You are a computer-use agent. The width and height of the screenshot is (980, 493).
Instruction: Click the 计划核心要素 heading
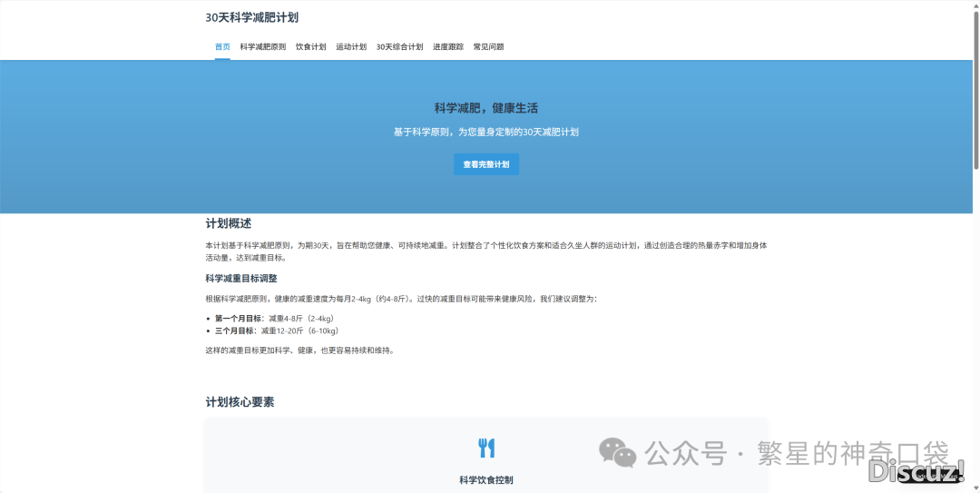coord(240,402)
